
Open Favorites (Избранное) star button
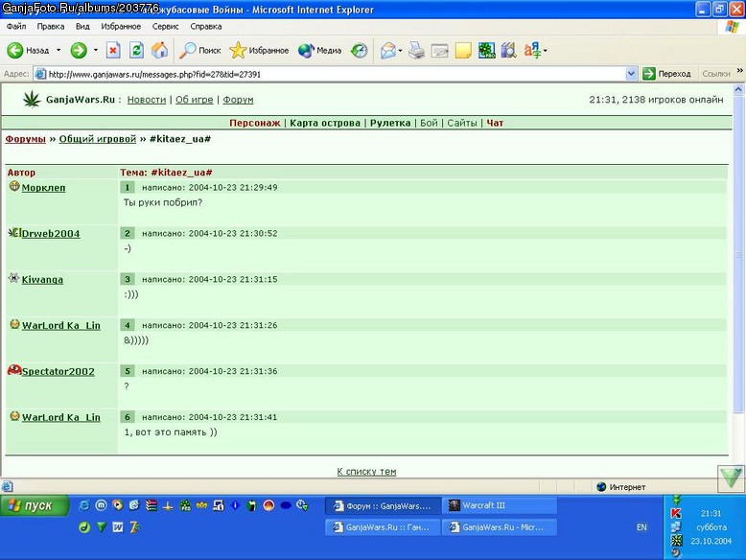tap(259, 51)
